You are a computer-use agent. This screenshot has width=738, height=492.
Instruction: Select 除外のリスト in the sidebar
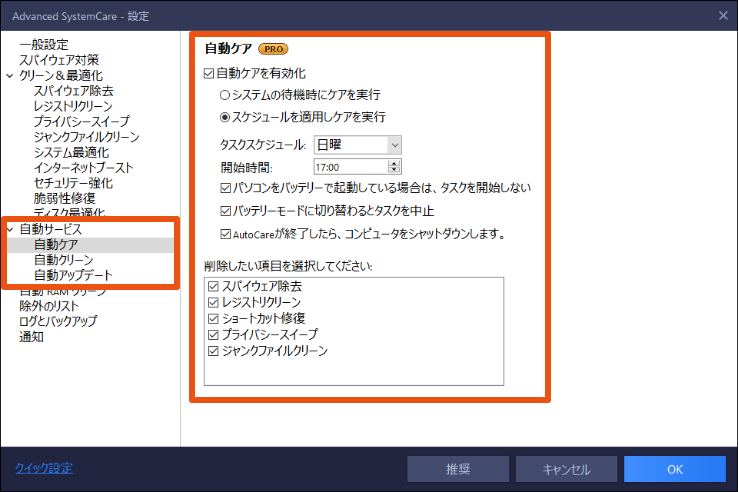49,306
